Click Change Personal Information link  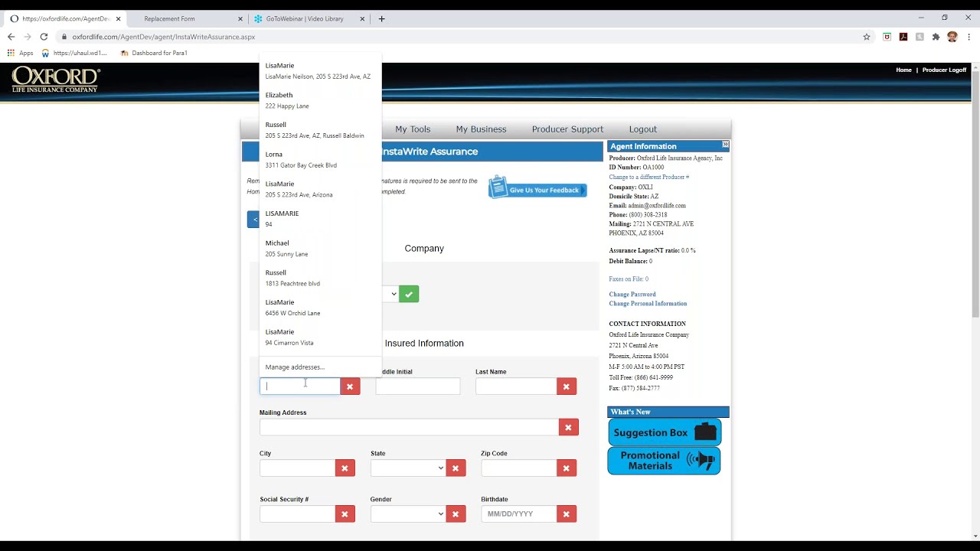pos(648,304)
